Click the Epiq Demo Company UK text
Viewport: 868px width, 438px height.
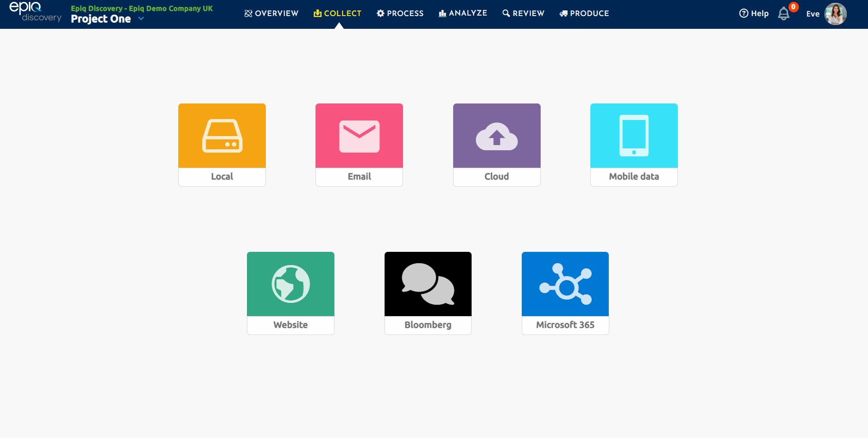[x=171, y=9]
